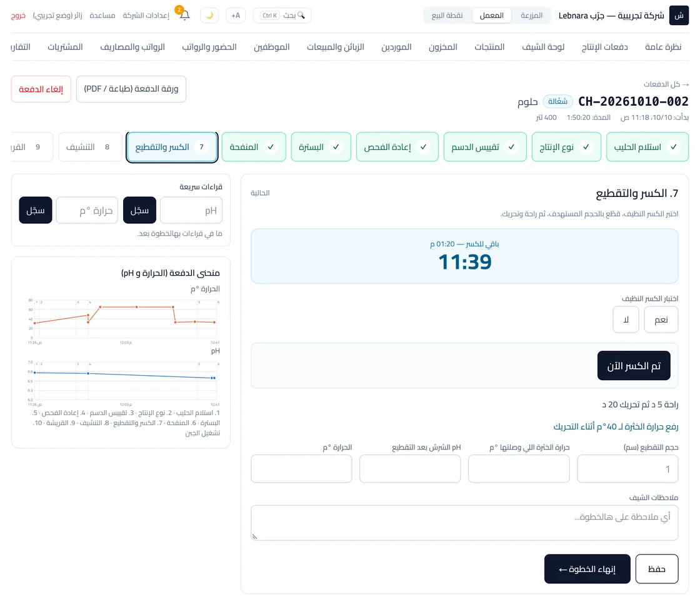Click text راحة 5 د ثم تحريك 20 د
Image resolution: width=700 pixels, height=599 pixels.
640,405
